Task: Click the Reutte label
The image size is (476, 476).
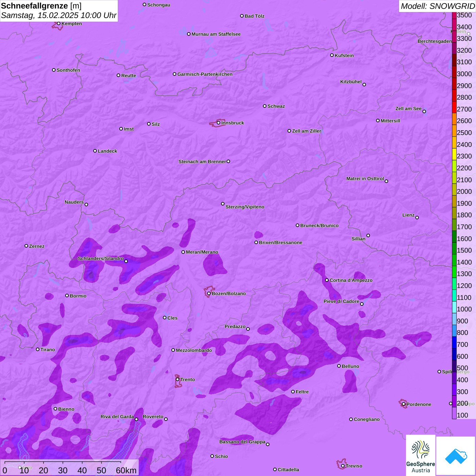Action: point(129,75)
